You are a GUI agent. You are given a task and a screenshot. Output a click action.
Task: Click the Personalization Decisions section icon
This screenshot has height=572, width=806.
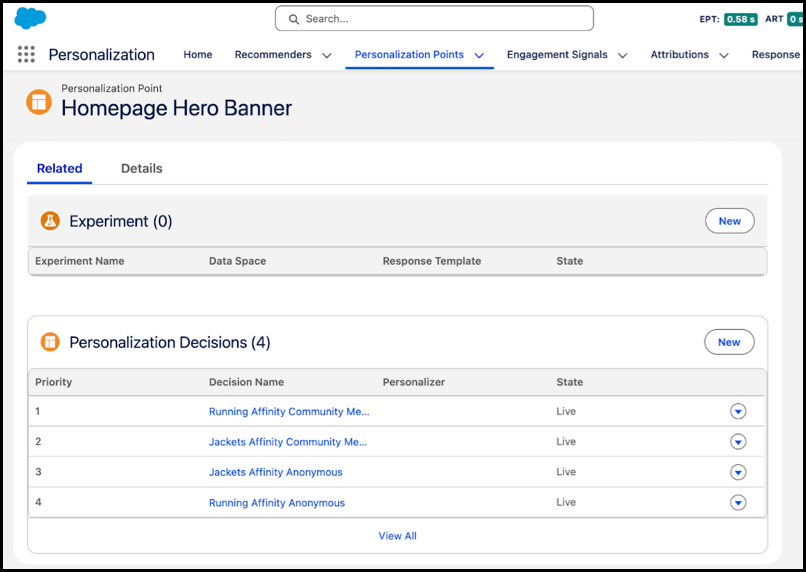coord(50,342)
